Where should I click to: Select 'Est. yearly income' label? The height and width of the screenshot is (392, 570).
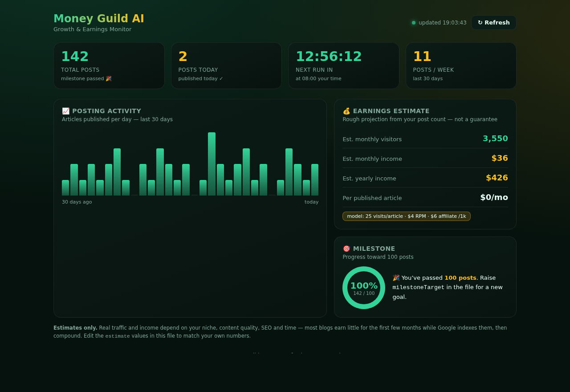(x=369, y=178)
